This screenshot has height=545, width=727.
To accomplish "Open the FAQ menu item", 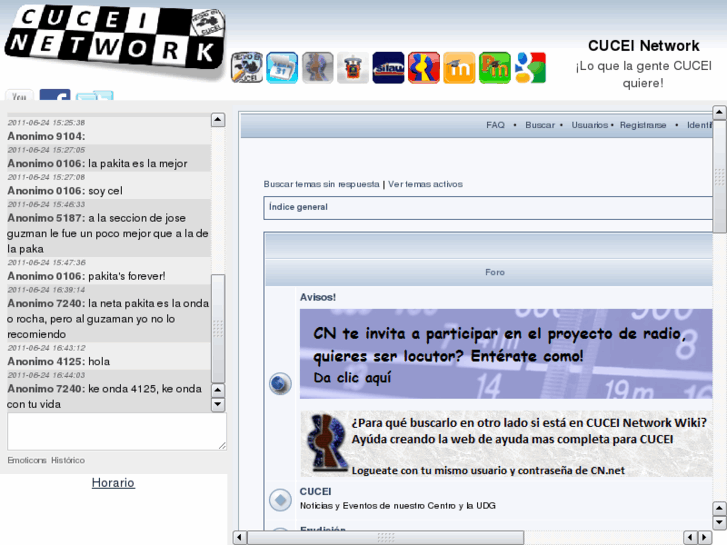I will tap(495, 125).
